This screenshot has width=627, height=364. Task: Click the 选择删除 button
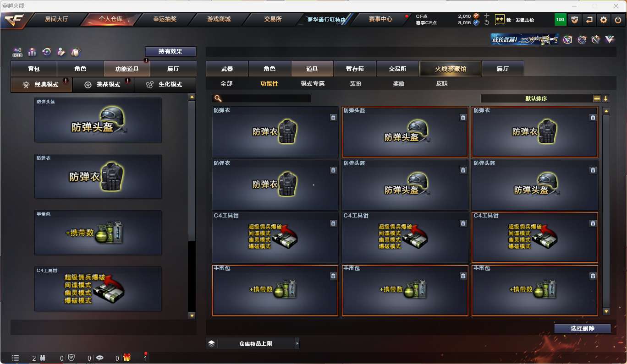click(583, 328)
